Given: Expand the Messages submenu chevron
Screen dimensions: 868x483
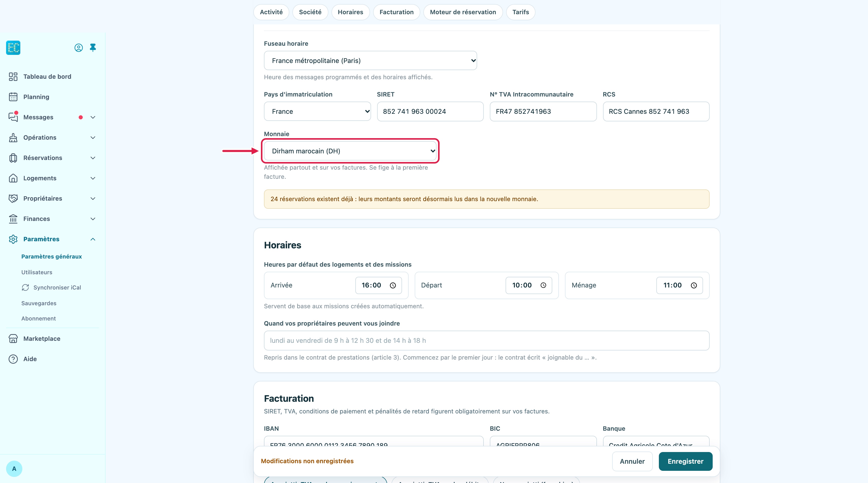Looking at the screenshot, I should pyautogui.click(x=93, y=117).
